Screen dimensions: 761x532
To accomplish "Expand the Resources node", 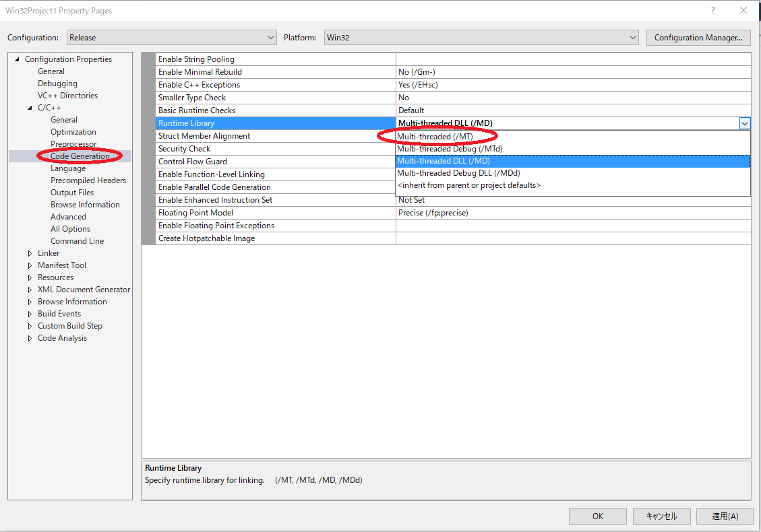I will pyautogui.click(x=30, y=277).
